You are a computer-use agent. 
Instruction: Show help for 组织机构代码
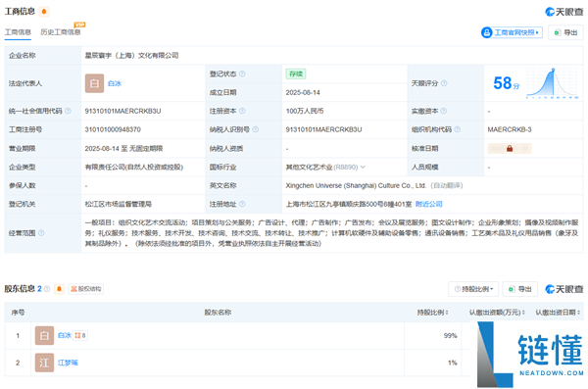click(x=457, y=129)
